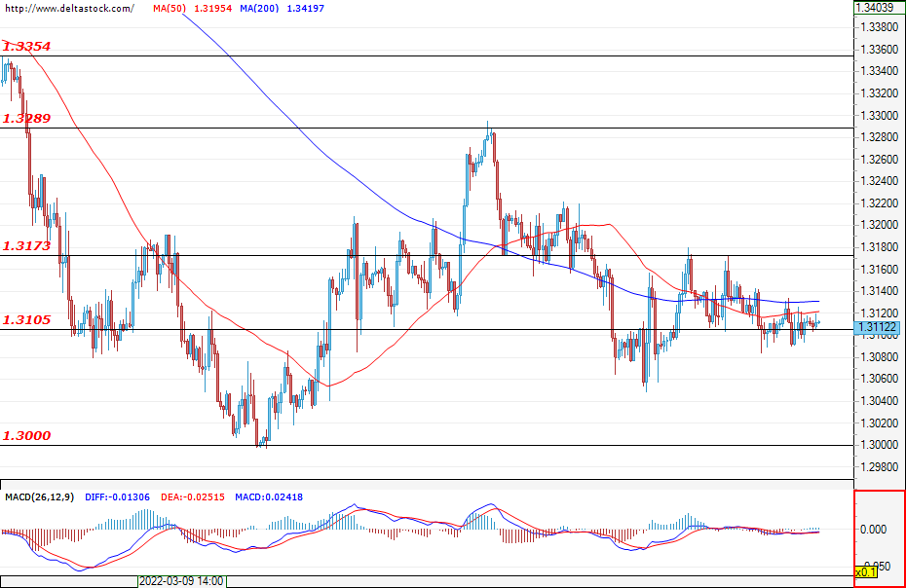Click the DEA:-0.02515 readout
The image size is (906, 588).
coord(193,496)
